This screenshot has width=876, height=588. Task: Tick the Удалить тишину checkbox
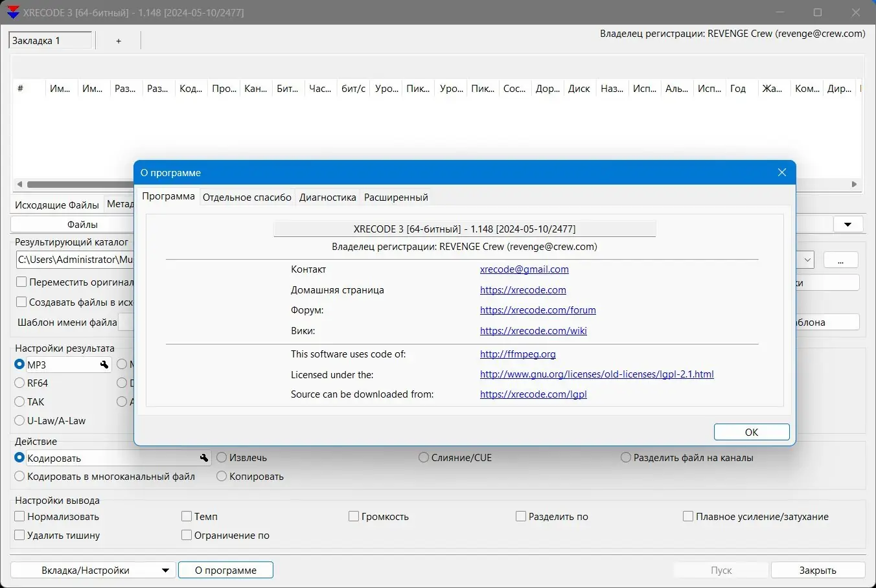pos(20,536)
